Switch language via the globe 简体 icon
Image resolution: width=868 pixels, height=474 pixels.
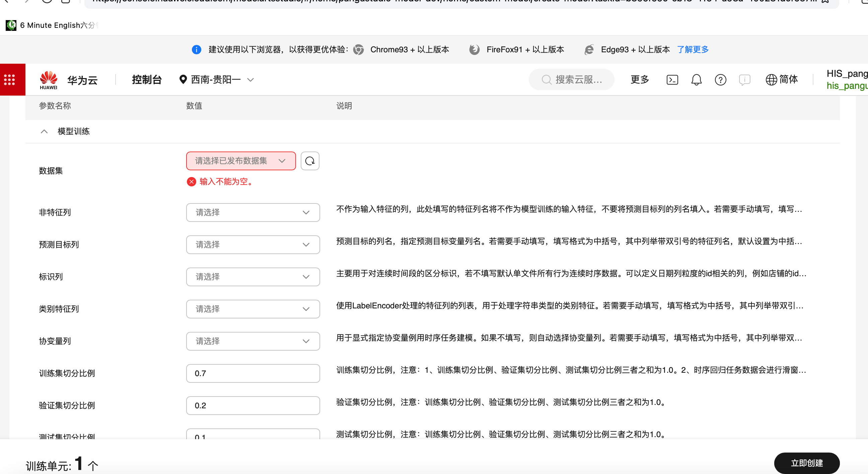click(x=781, y=80)
